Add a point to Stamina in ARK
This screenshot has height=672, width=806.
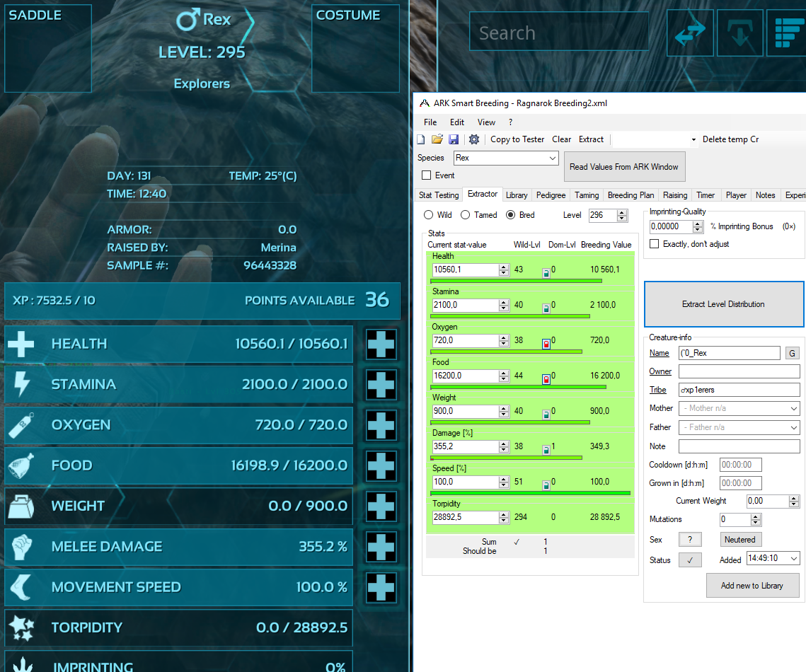pos(381,384)
